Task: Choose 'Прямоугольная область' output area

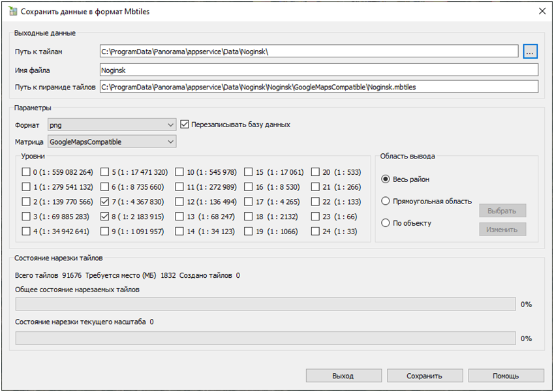Action: coord(386,201)
